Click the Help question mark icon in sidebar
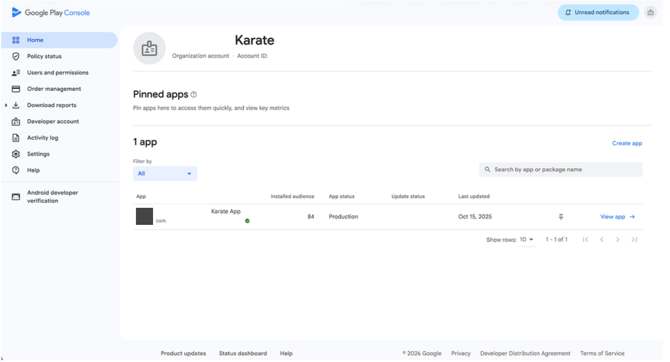The height and width of the screenshot is (362, 670). pos(16,170)
